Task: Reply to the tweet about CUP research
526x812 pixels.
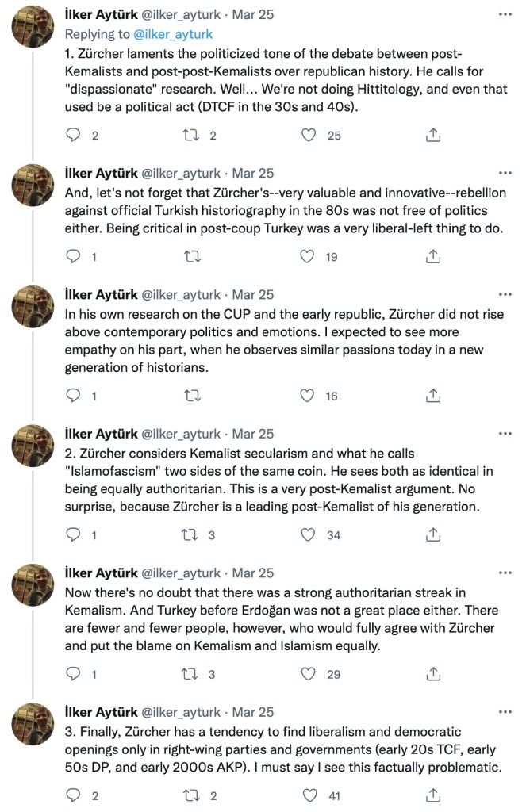Action: click(x=73, y=396)
